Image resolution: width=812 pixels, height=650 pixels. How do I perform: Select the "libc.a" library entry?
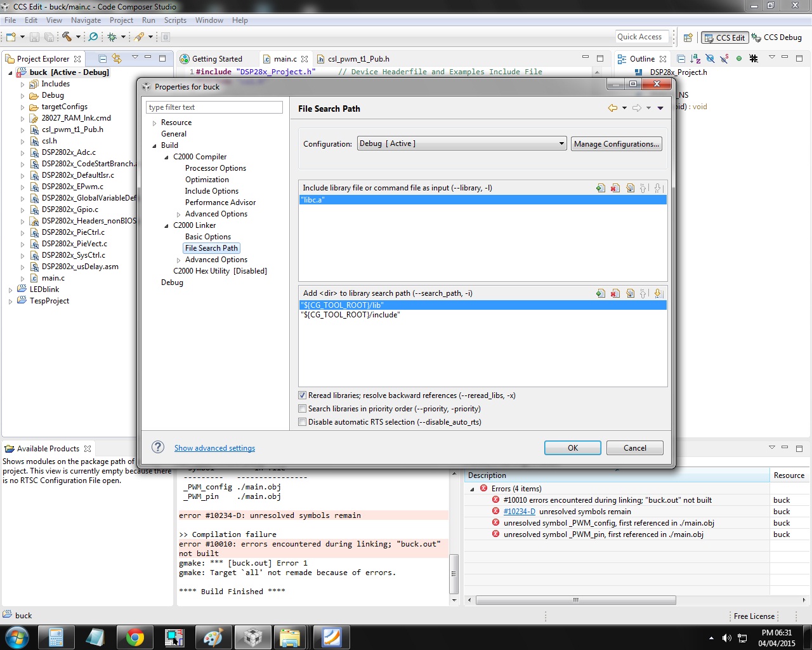pos(483,199)
